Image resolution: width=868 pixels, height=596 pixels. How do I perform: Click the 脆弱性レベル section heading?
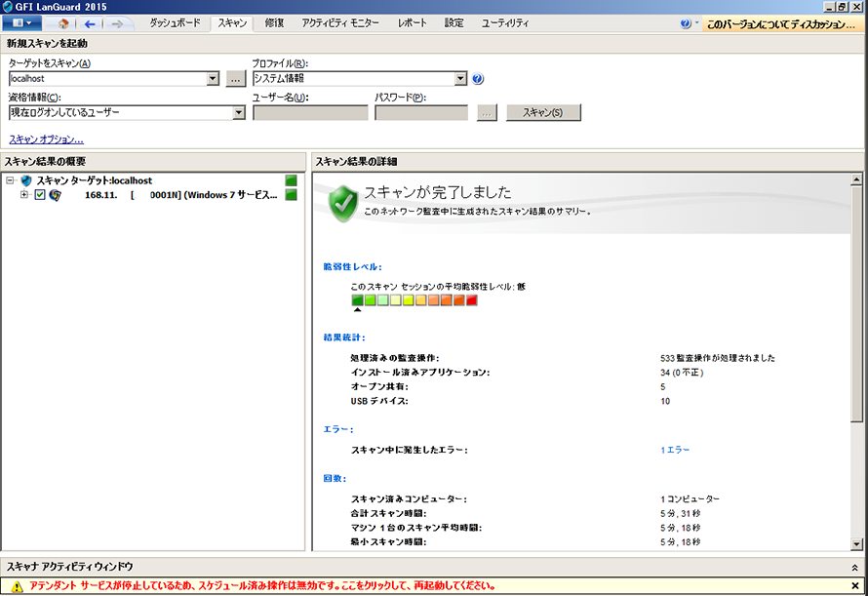click(x=353, y=267)
